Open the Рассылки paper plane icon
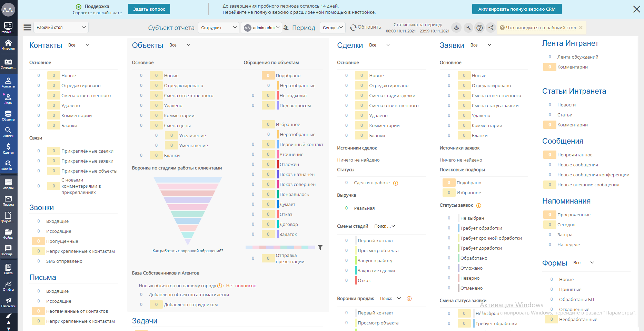This screenshot has width=644, height=331. tap(8, 302)
